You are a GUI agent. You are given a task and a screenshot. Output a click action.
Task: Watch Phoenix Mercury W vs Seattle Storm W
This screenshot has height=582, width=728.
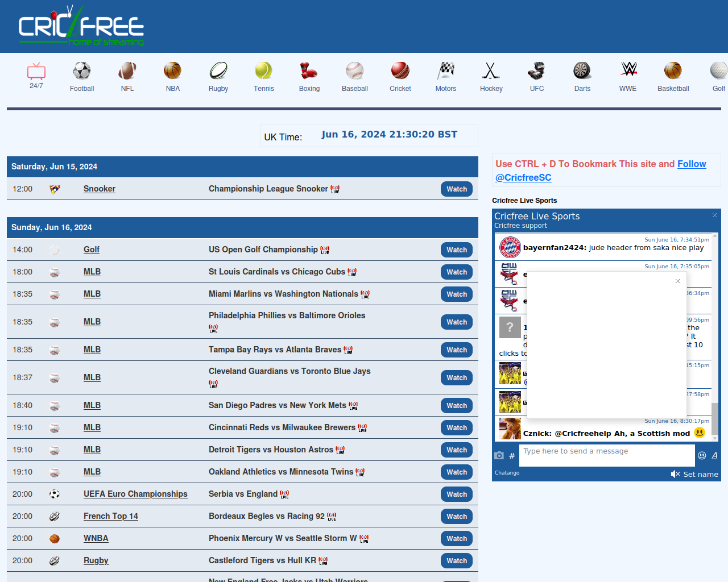[x=457, y=539]
